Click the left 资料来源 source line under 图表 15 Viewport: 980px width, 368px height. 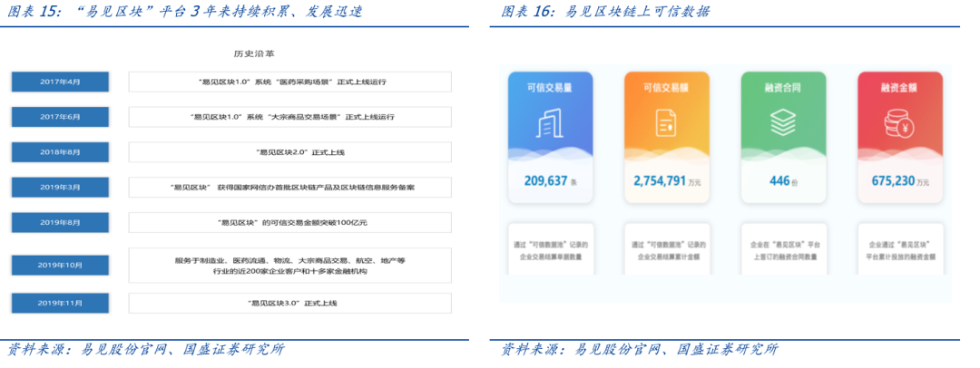point(145,349)
